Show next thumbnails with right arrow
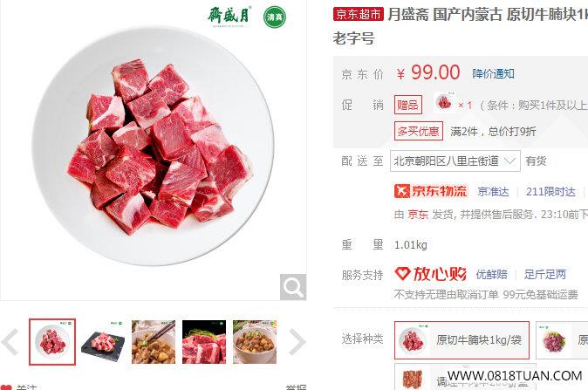588x390 pixels. (297, 342)
